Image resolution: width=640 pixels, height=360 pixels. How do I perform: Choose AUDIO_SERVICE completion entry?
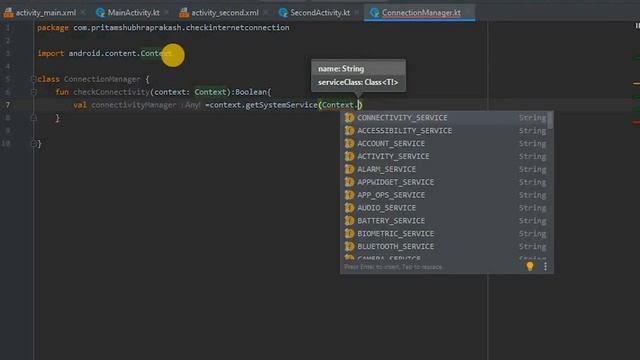point(445,208)
